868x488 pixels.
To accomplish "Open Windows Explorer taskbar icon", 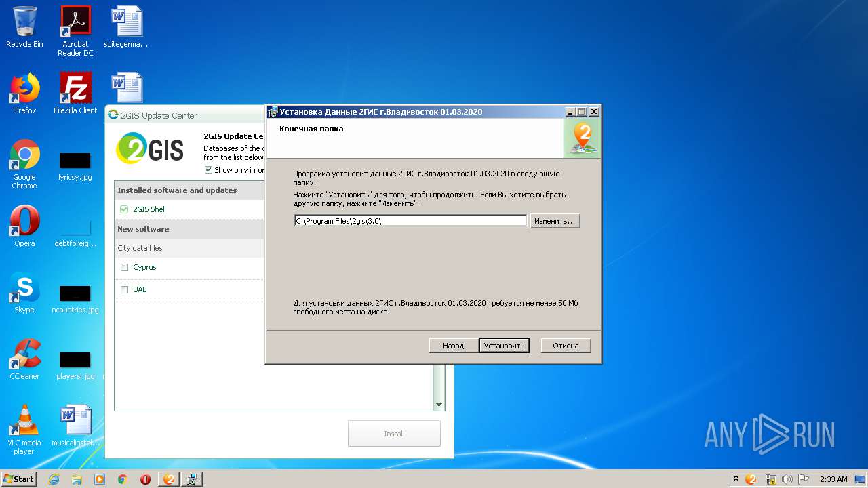I will [x=77, y=479].
